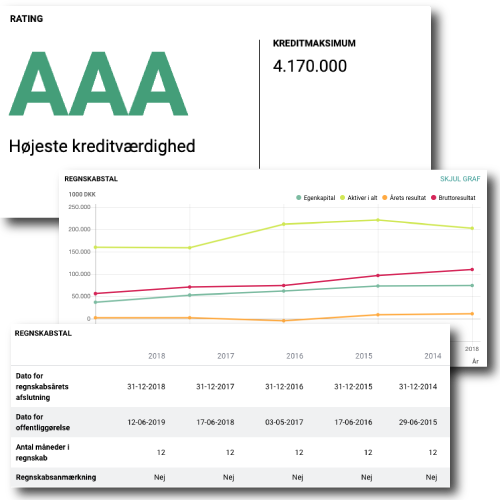
Task: Select the 2015 column header
Action: pyautogui.click(x=364, y=356)
